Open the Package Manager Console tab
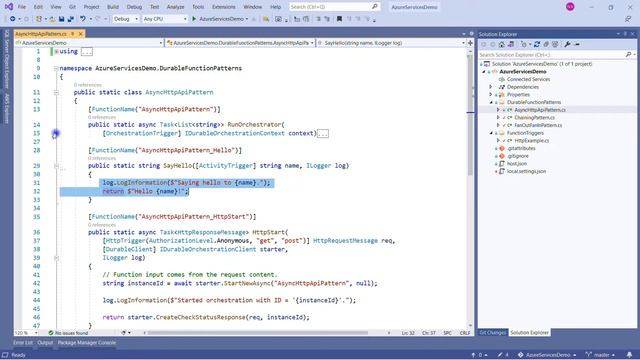The image size is (640, 360). click(x=87, y=343)
